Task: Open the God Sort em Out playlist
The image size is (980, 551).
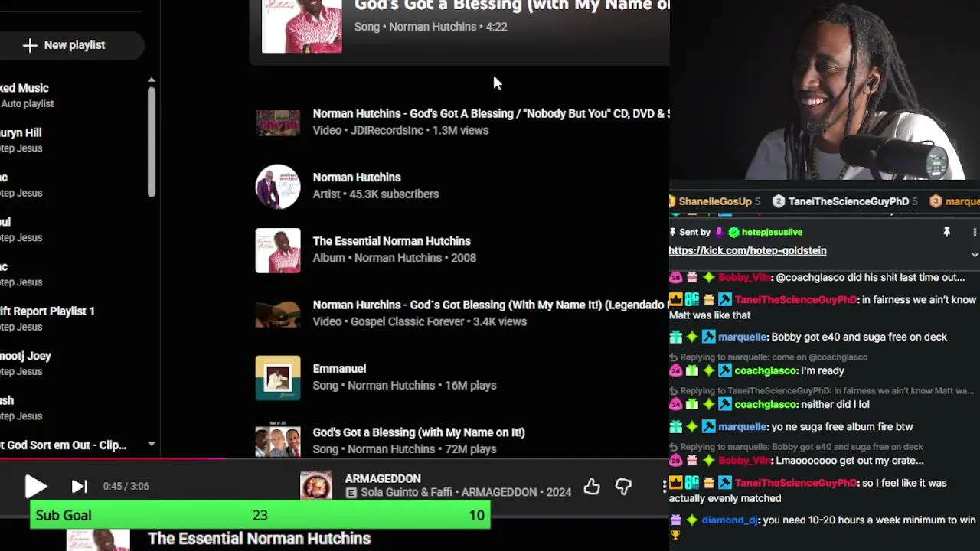Action: pos(64,445)
